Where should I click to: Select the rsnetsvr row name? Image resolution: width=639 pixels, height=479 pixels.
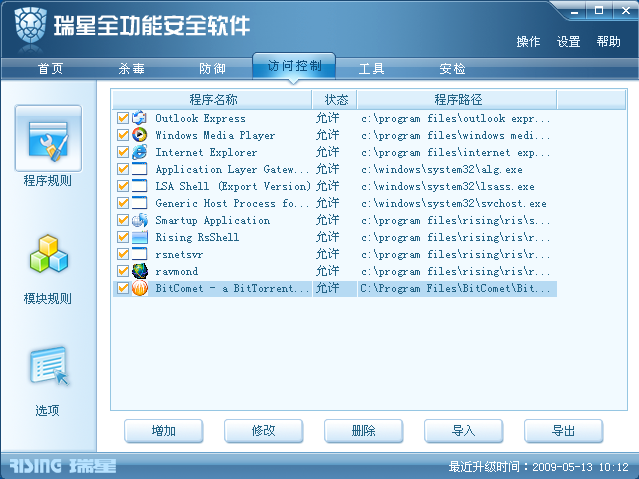[x=179, y=255]
